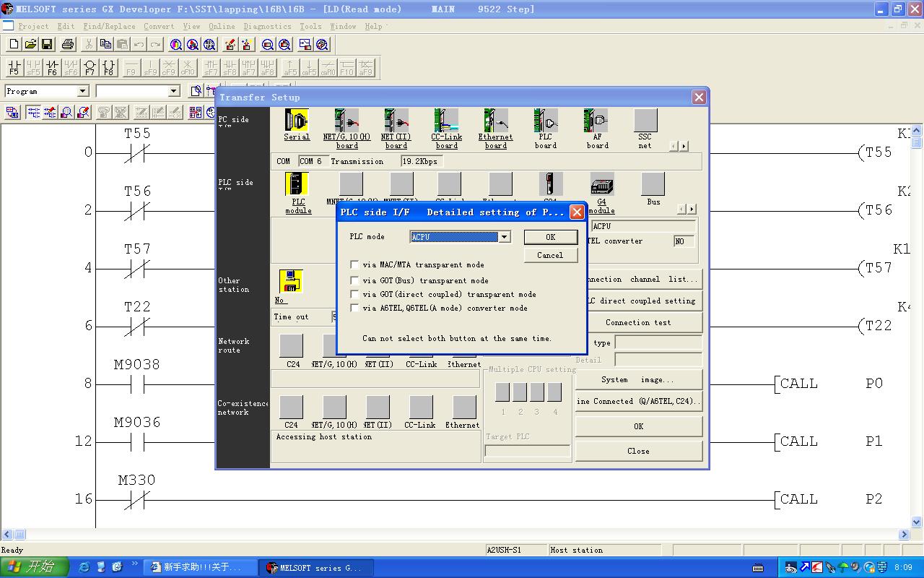Click the PLC module icon
Screen dimensions: 924x578
point(297,185)
